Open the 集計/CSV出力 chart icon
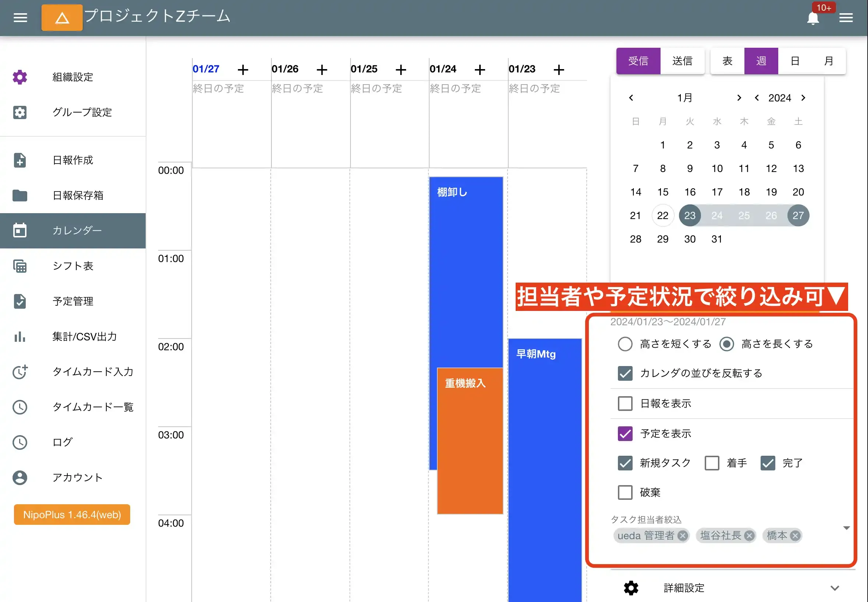This screenshot has height=602, width=868. tap(19, 337)
